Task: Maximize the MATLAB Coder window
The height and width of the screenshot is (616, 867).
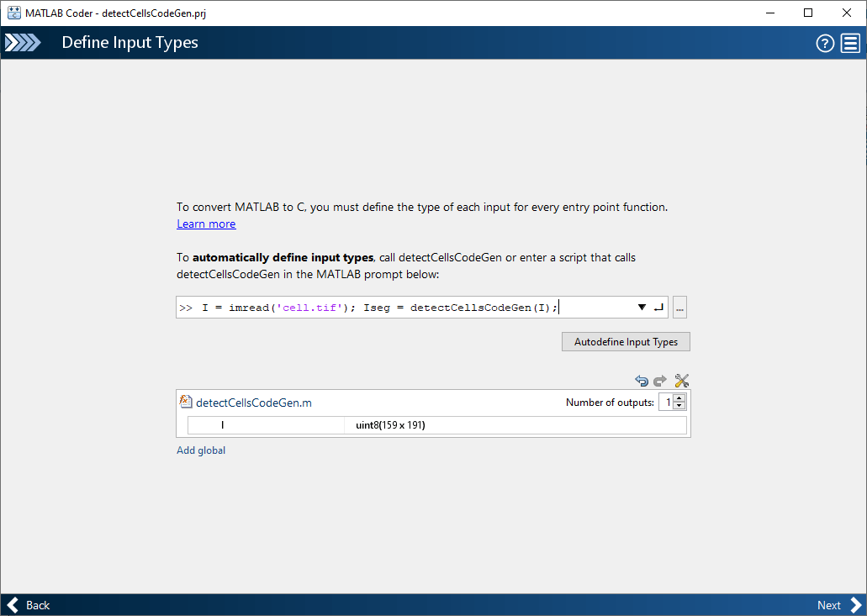Action: [808, 13]
